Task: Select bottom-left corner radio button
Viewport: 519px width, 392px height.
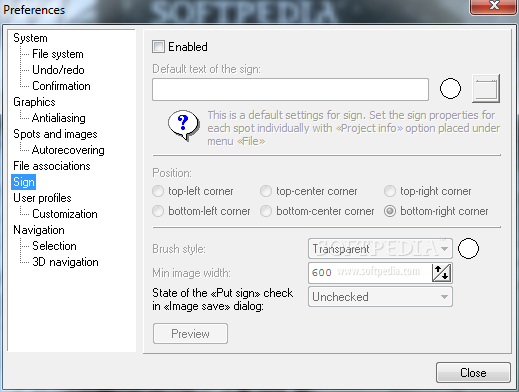Action: coord(158,211)
